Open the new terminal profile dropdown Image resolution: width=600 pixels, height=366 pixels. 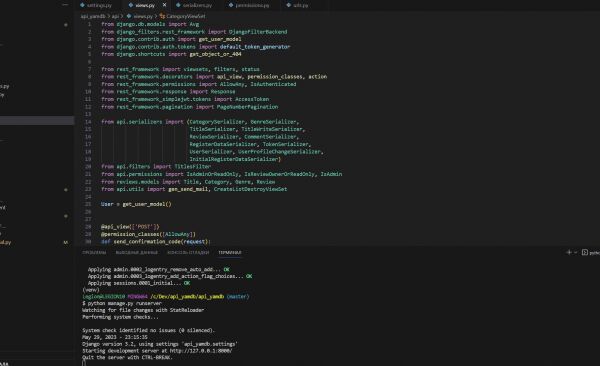coord(576,253)
